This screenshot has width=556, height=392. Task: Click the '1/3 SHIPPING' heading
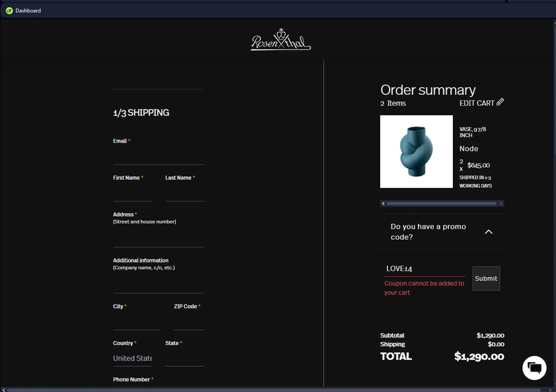coord(141,113)
